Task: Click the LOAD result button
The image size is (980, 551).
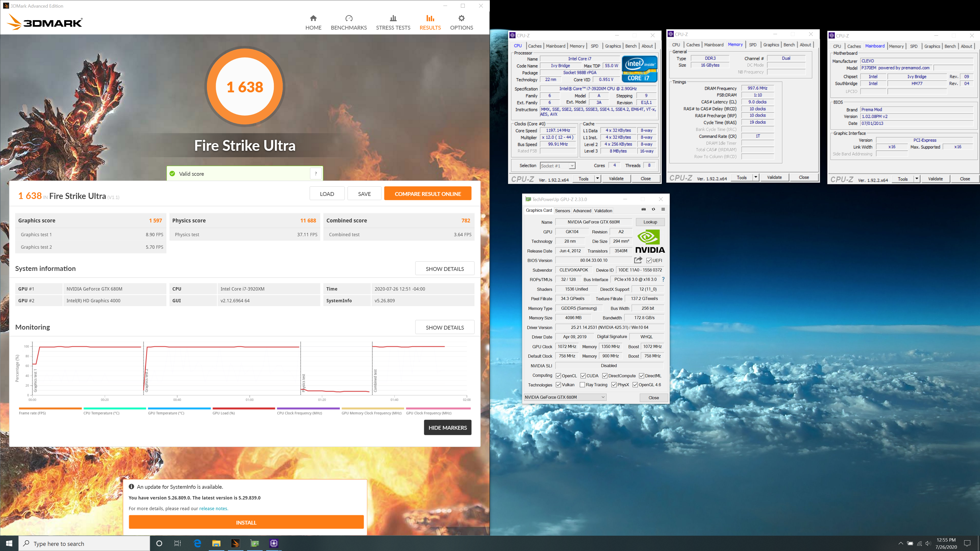Action: pyautogui.click(x=327, y=194)
